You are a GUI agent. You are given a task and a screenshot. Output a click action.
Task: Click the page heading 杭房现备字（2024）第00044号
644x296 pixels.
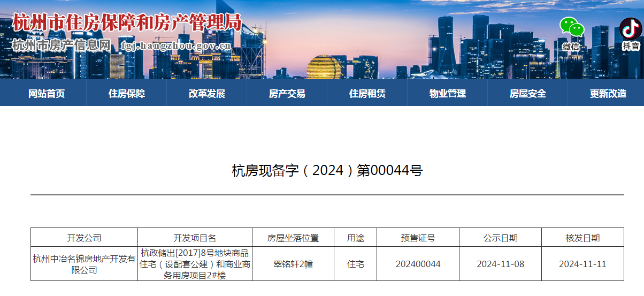[x=327, y=171]
